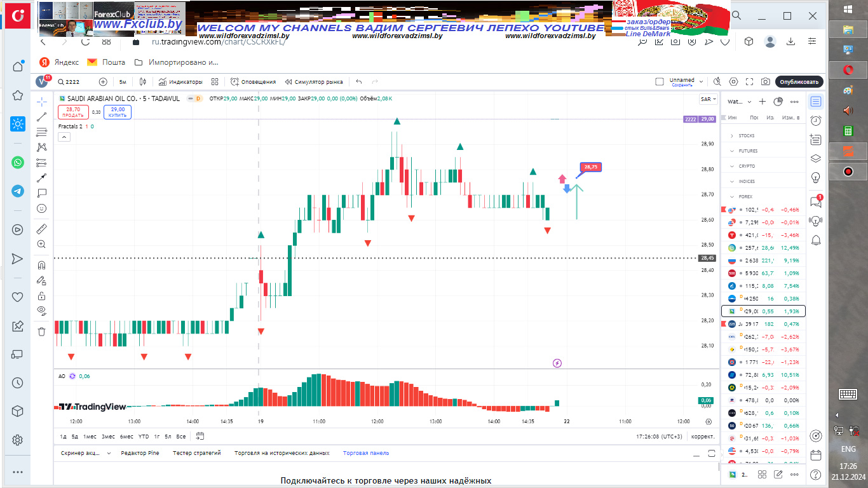868x488 pixels.
Task: Add a symbol to the watchlist
Action: pyautogui.click(x=763, y=102)
